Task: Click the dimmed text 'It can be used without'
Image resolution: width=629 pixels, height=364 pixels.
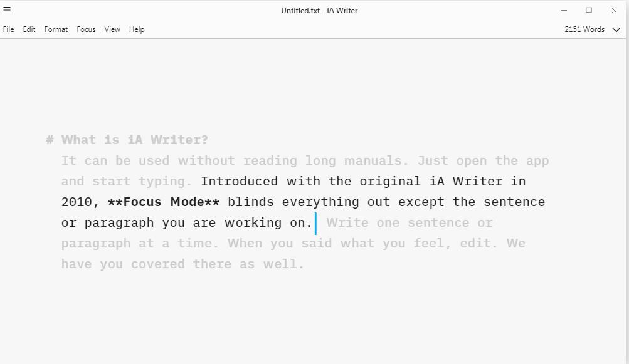Action: click(x=144, y=160)
